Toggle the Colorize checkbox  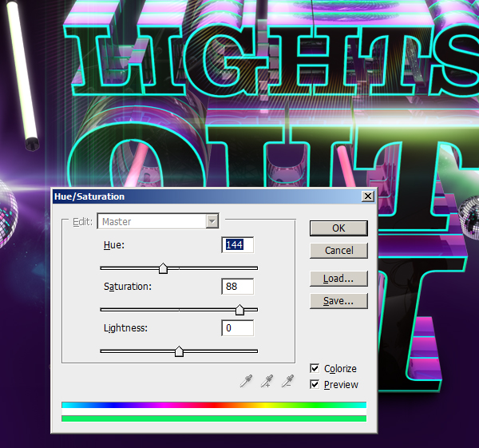pyautogui.click(x=315, y=368)
